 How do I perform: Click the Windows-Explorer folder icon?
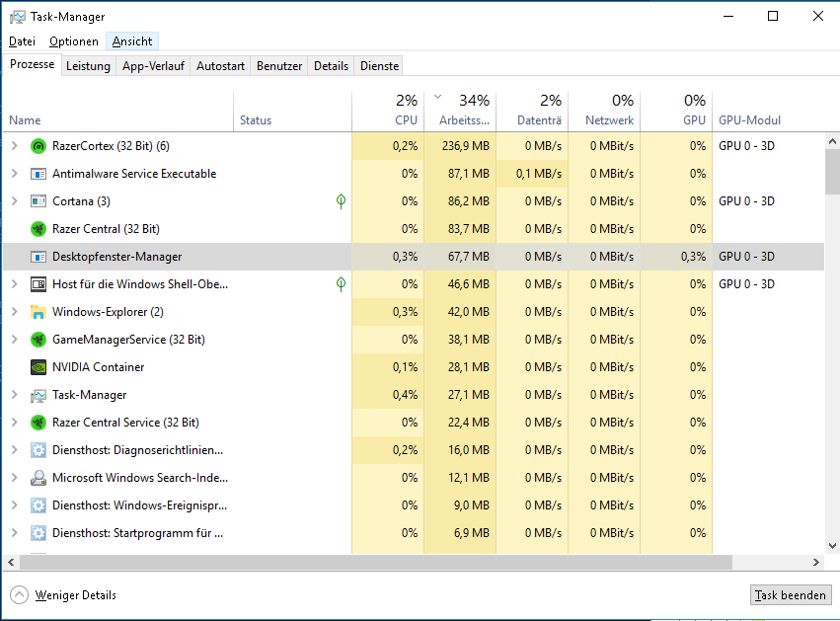[x=38, y=312]
